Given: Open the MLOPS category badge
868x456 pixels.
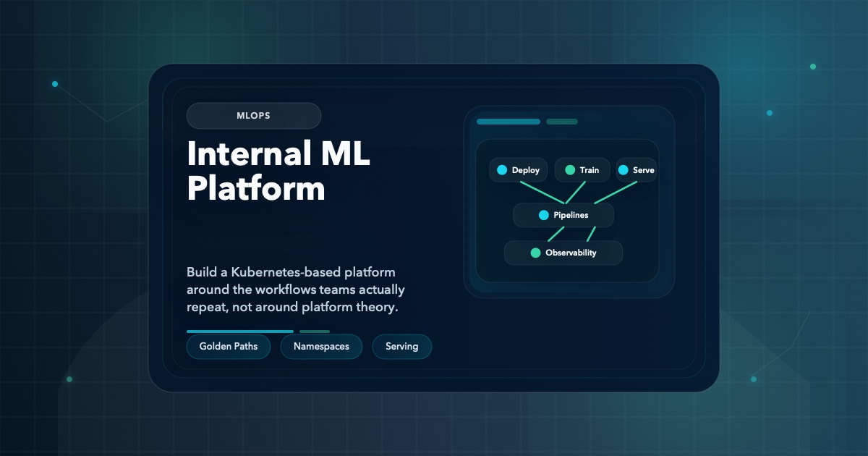Looking at the screenshot, I should (x=254, y=116).
